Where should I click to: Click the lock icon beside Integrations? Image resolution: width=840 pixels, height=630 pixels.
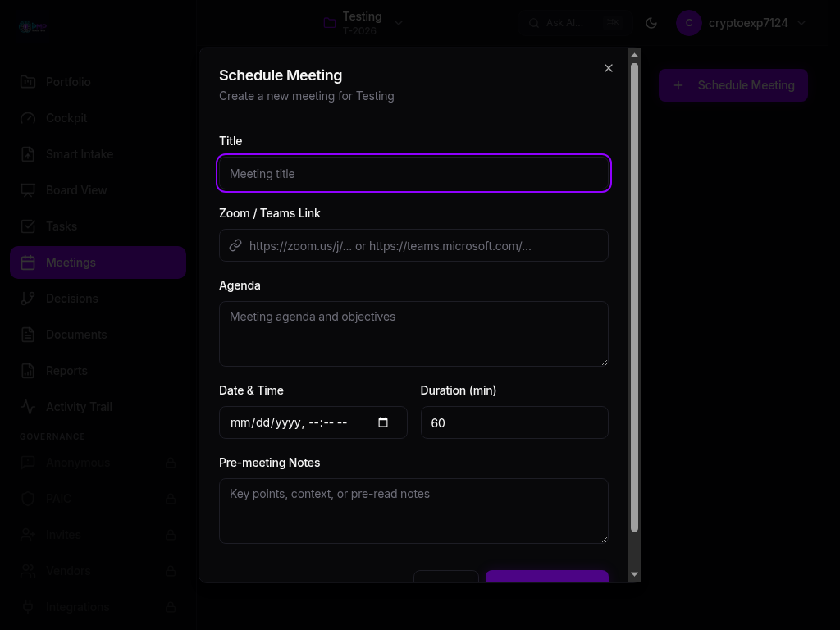click(x=171, y=607)
